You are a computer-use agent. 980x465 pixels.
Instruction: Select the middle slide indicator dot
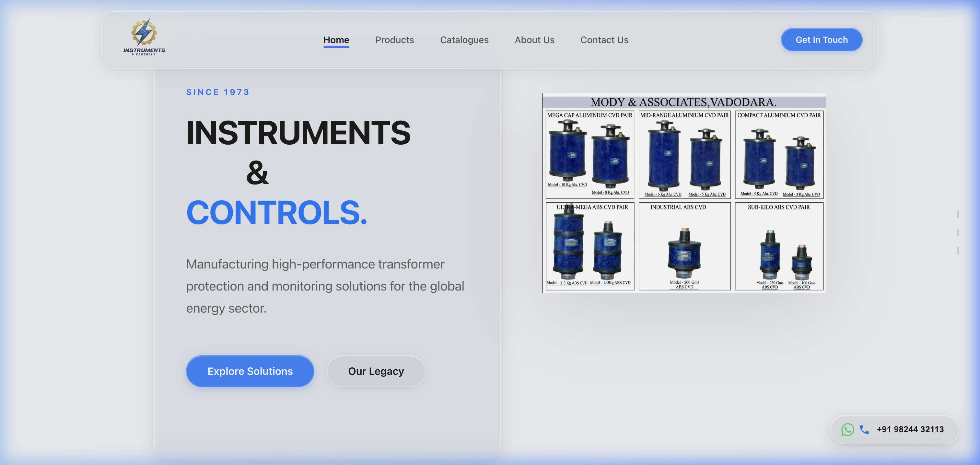958,232
